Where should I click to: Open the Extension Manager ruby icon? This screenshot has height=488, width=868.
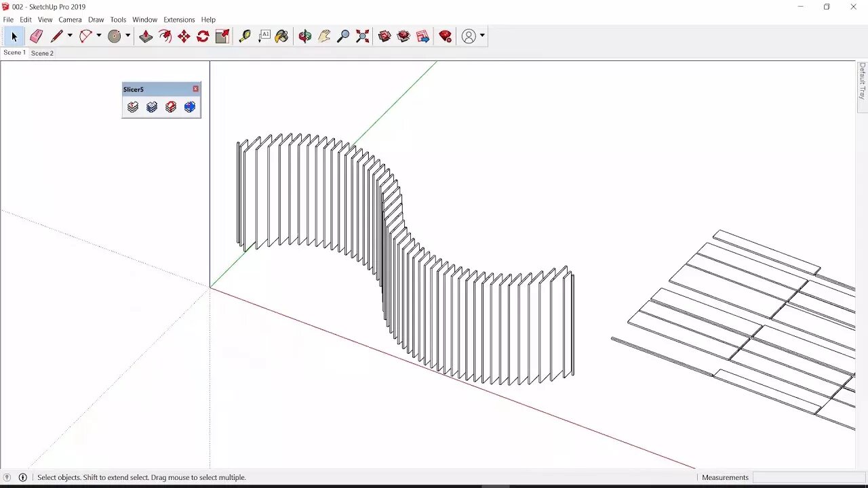pos(446,37)
